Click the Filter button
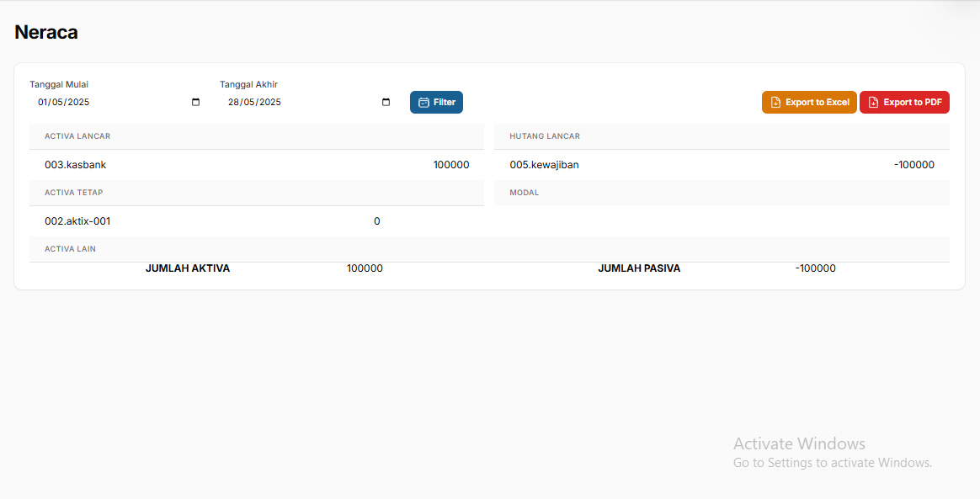Image resolution: width=980 pixels, height=499 pixels. pyautogui.click(x=436, y=103)
